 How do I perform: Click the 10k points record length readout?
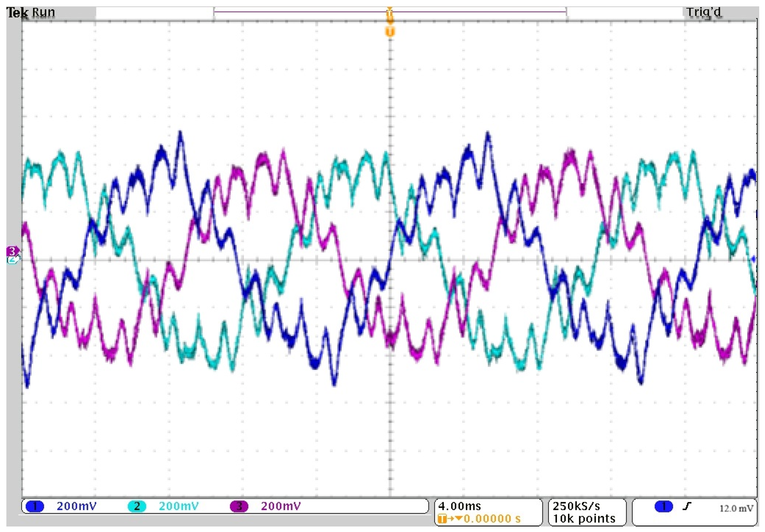click(584, 519)
